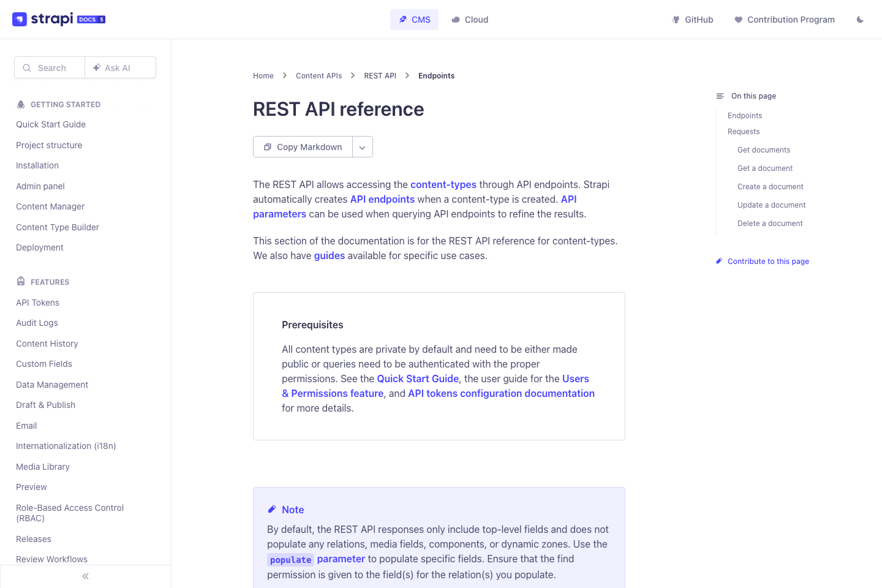Open the Content APIs breadcrumb item
This screenshot has height=588, width=882.
coord(318,75)
